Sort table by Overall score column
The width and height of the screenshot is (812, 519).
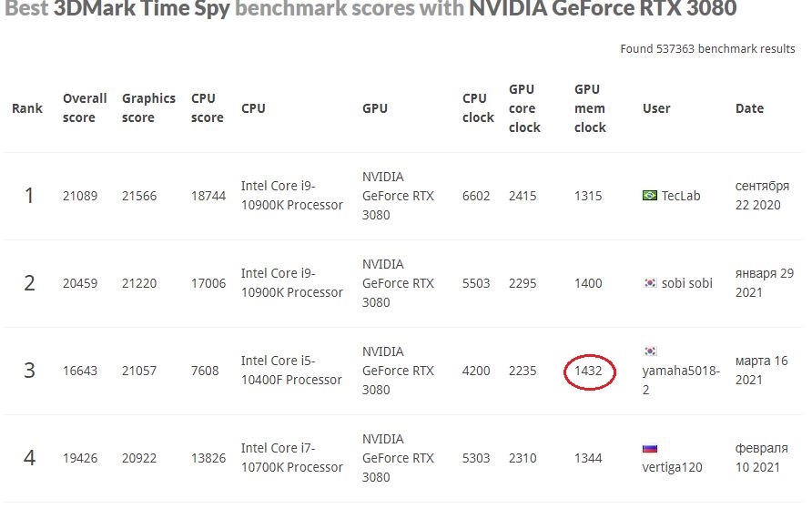[x=85, y=107]
